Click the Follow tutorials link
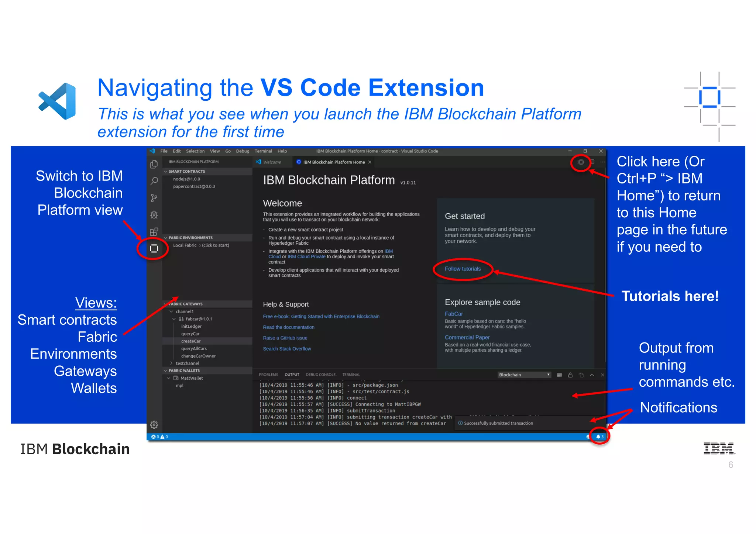 pos(463,269)
